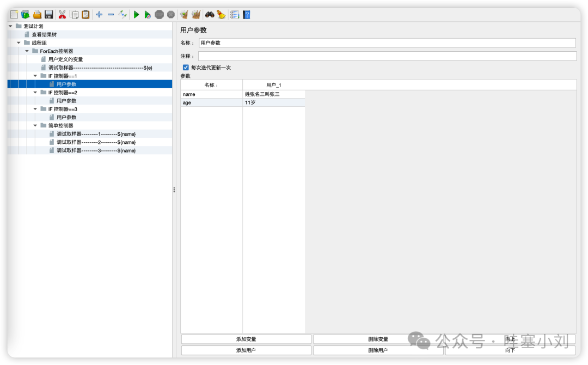Select the highlighted 用户参数 tree node
Image resolution: width=588 pixels, height=365 pixels.
click(66, 84)
